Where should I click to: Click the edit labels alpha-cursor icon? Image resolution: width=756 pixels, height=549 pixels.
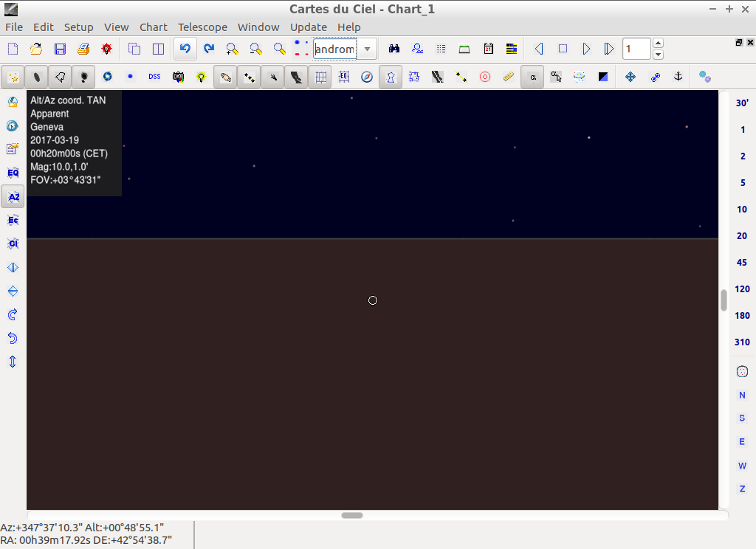tap(556, 77)
